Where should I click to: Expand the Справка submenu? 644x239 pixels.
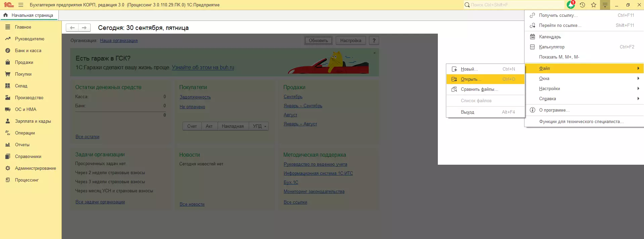click(584, 99)
